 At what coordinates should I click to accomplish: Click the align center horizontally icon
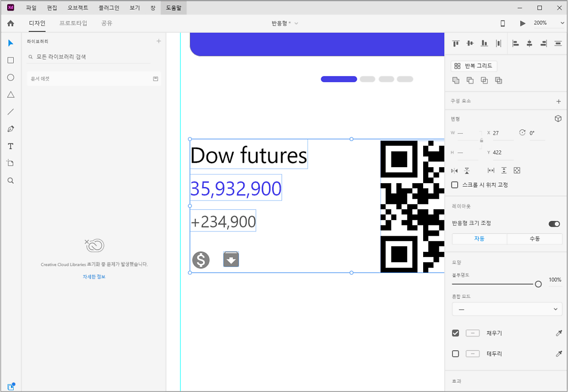click(530, 43)
